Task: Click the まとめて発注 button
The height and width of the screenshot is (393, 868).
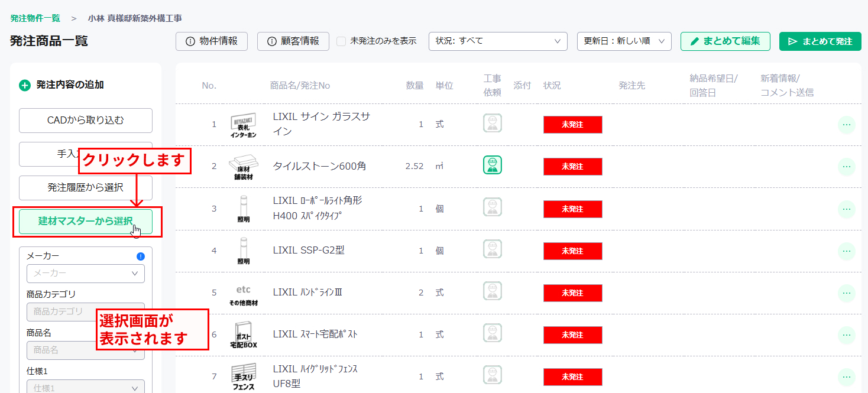Action: tap(820, 41)
